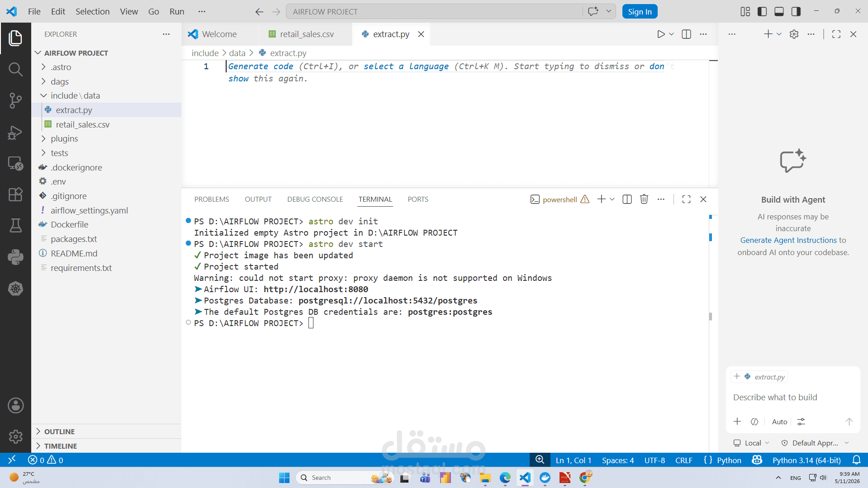Image resolution: width=868 pixels, height=488 pixels.
Task: Switch to the PROBLEMS panel tab
Action: click(212, 199)
